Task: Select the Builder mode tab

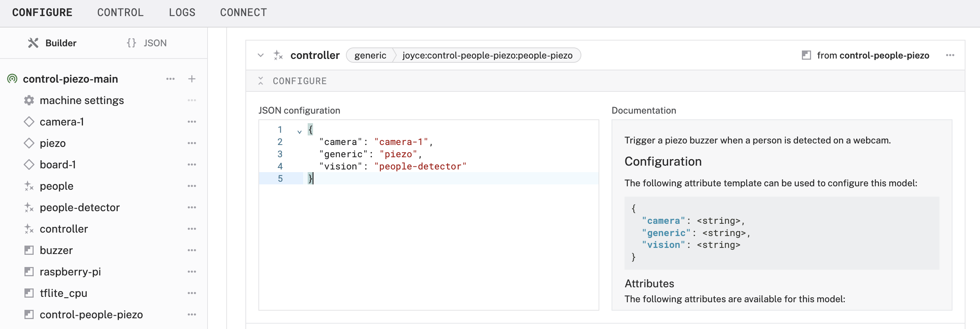Action: coord(52,43)
